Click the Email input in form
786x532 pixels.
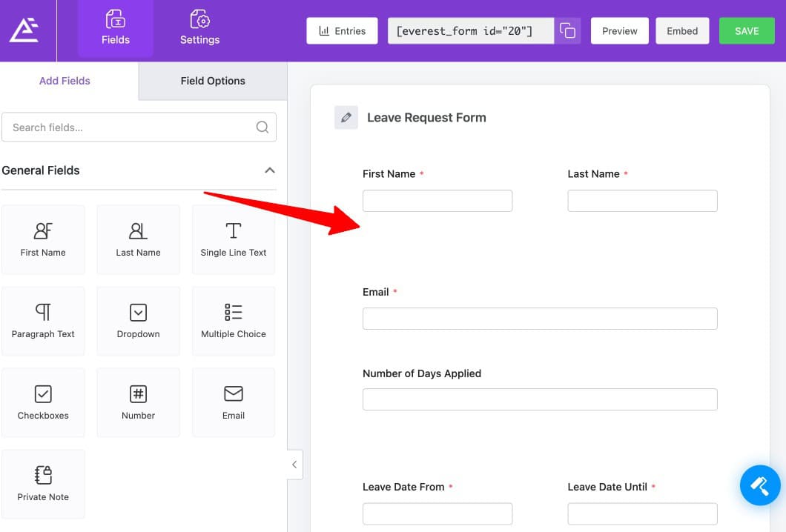(540, 319)
